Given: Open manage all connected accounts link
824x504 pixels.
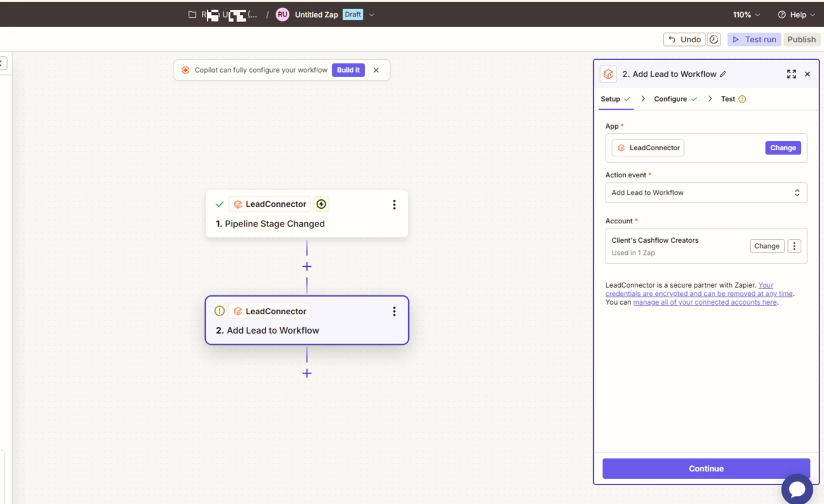Looking at the screenshot, I should 705,303.
